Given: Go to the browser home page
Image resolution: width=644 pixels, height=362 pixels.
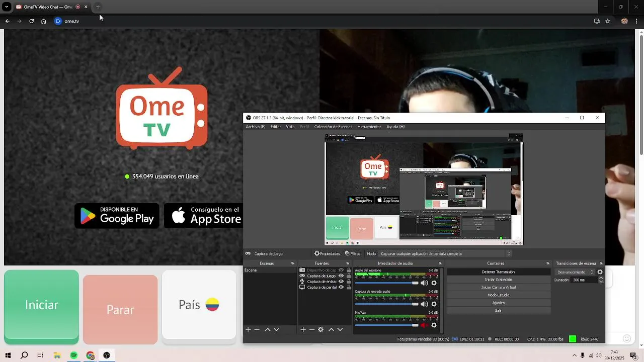Looking at the screenshot, I should click(x=43, y=21).
